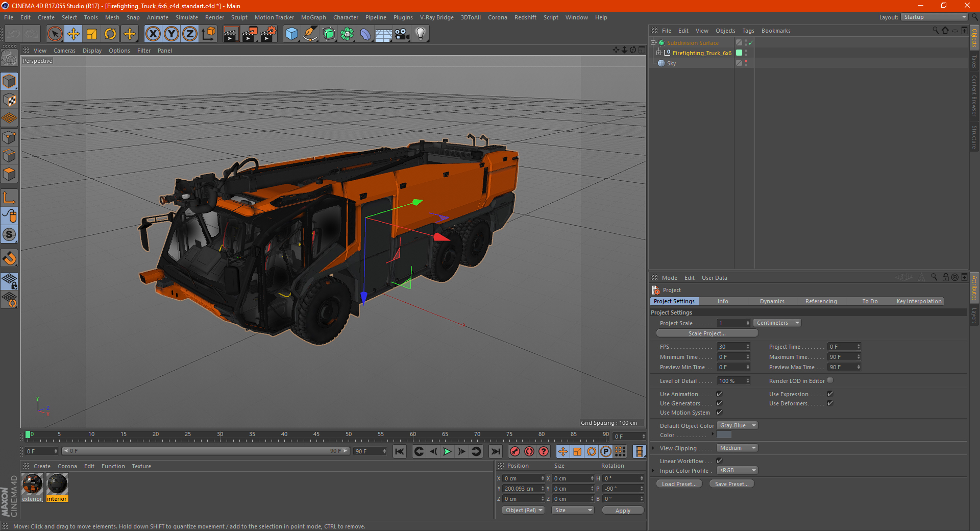Click the Record Active Objects button
Viewport: 980px width, 531px height.
coord(514,451)
